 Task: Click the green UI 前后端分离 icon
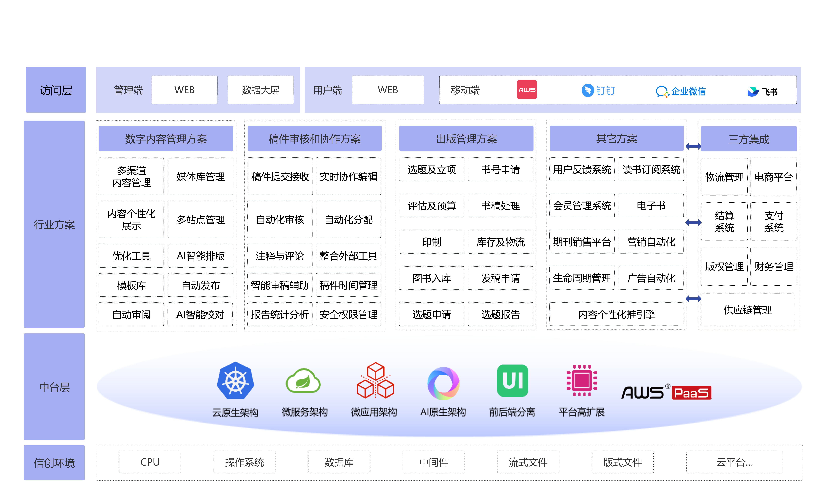[512, 381]
